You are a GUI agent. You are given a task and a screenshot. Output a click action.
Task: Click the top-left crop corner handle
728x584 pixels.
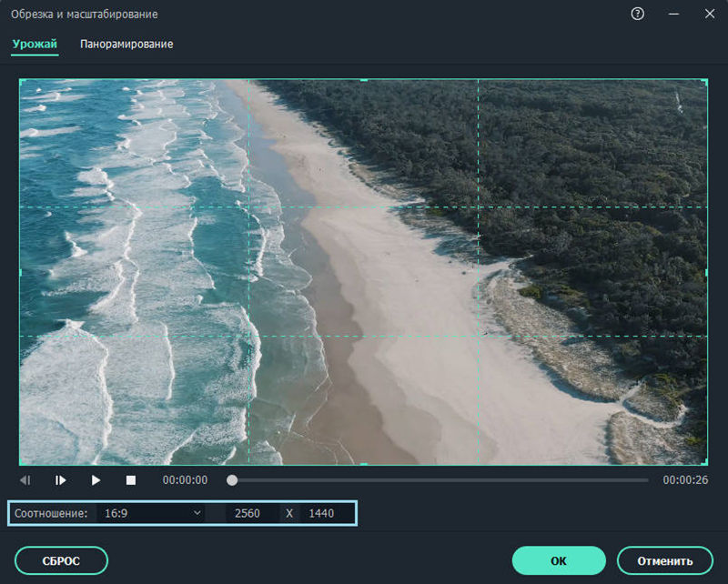pyautogui.click(x=22, y=82)
